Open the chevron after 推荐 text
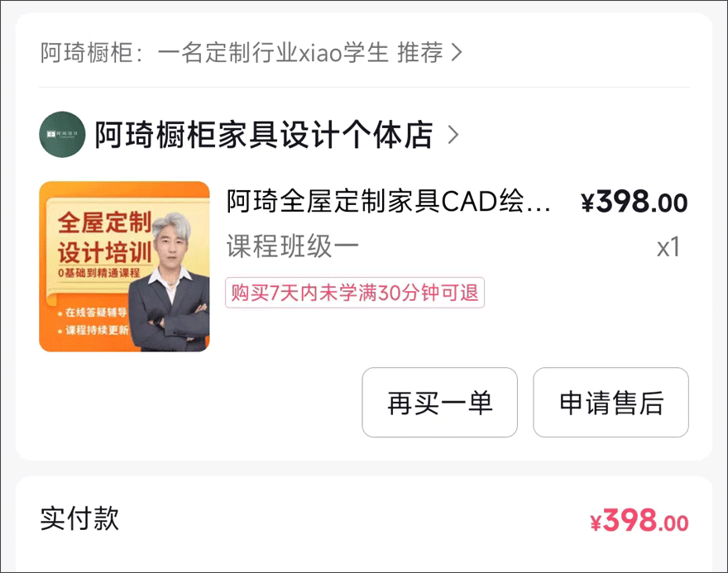Image resolution: width=728 pixels, height=573 pixels. pyautogui.click(x=457, y=52)
